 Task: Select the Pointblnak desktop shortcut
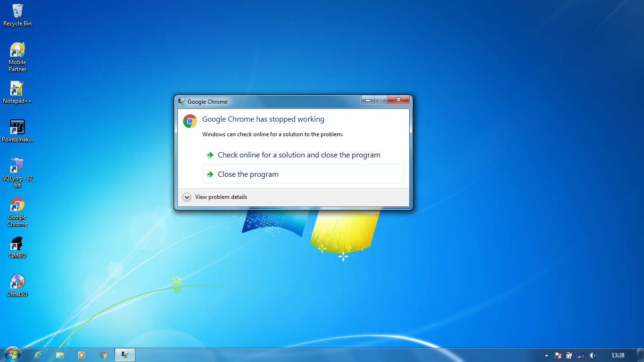coord(17,131)
